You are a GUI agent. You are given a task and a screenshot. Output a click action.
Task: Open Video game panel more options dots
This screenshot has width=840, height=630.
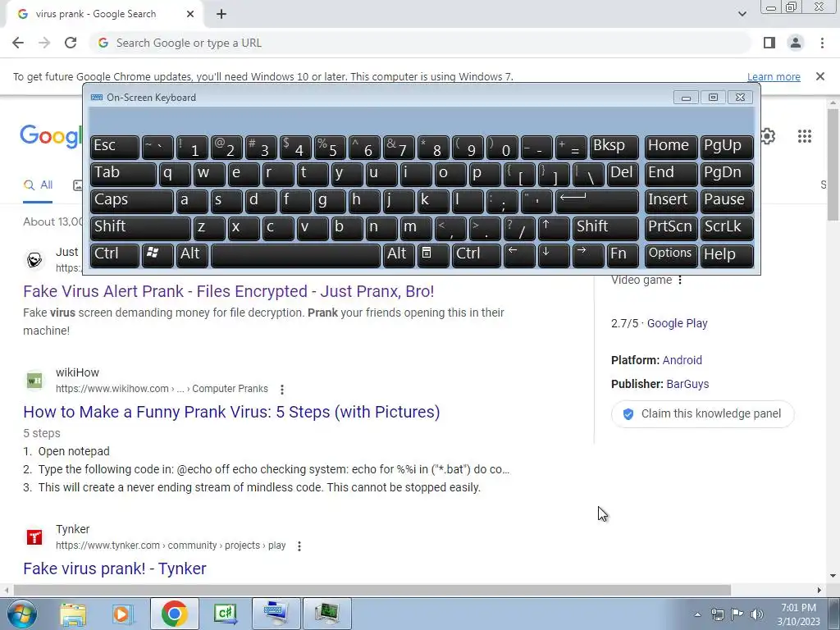pos(680,281)
